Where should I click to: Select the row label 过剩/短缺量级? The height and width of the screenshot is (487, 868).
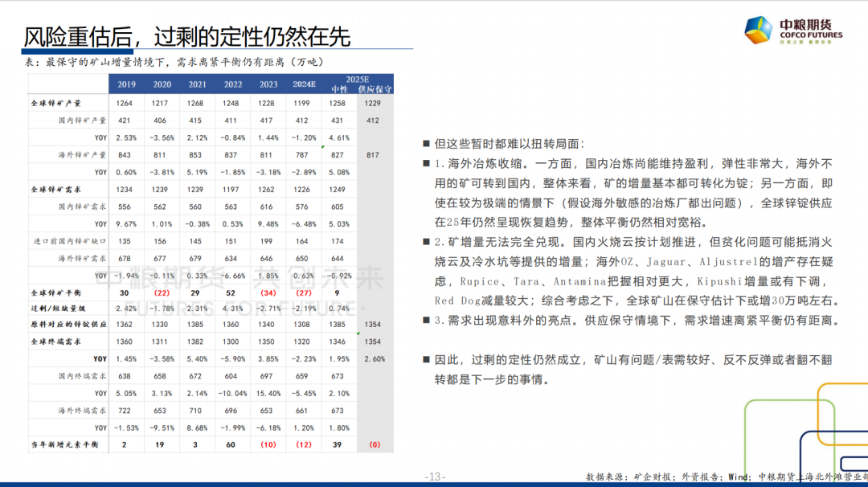pyautogui.click(x=58, y=309)
